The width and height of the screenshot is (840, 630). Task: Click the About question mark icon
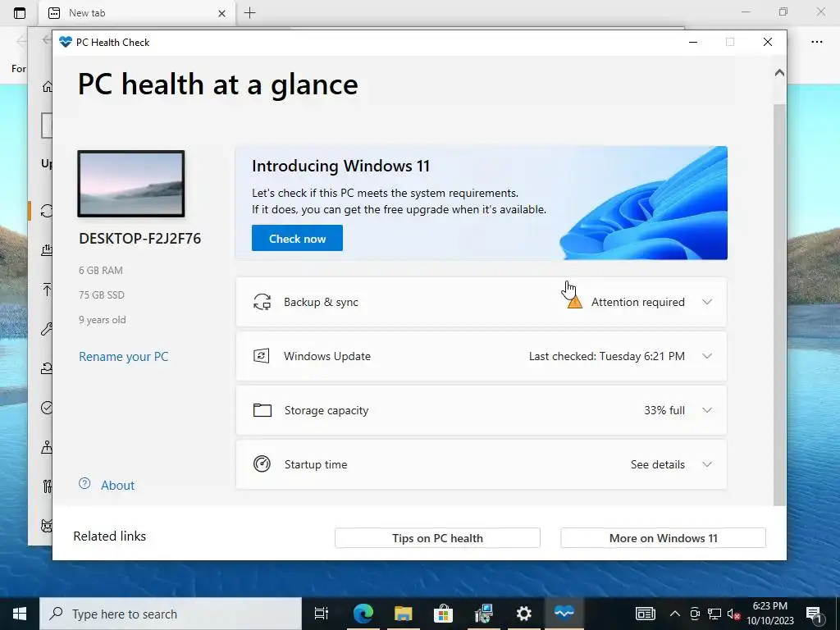(x=84, y=484)
